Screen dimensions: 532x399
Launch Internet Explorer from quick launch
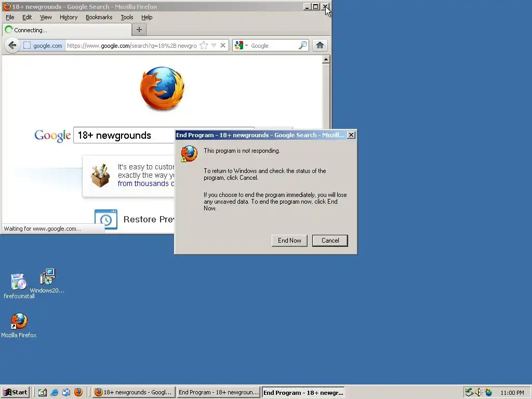[x=54, y=392]
